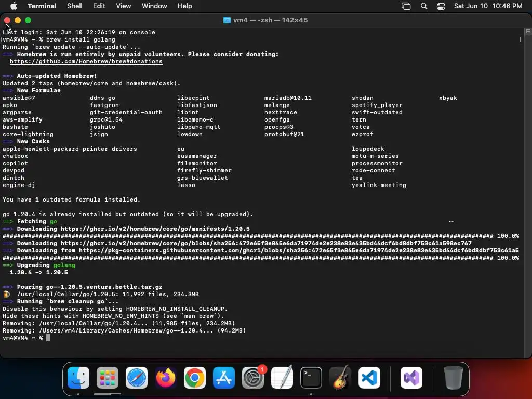
Task: Open the Help menu
Action: 185,6
